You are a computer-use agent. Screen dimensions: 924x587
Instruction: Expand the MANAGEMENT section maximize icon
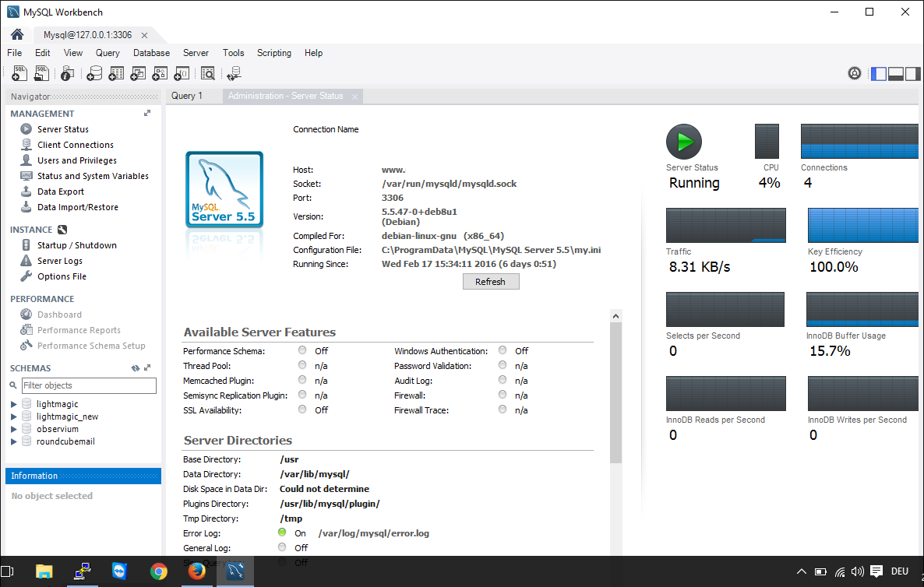pos(147,113)
